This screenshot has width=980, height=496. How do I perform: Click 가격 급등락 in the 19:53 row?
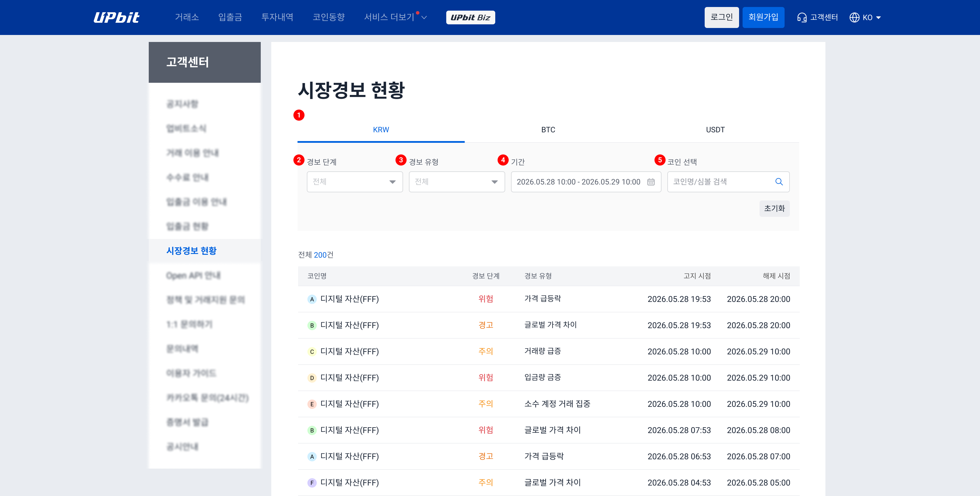point(542,299)
